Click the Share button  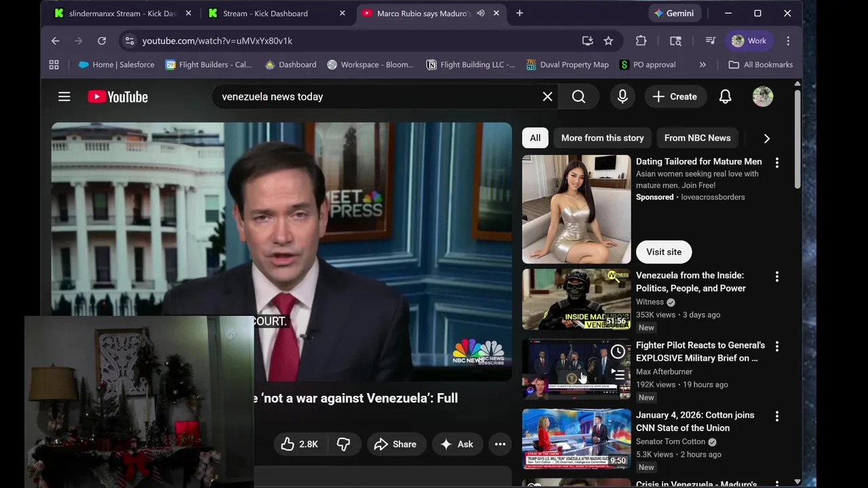click(396, 444)
